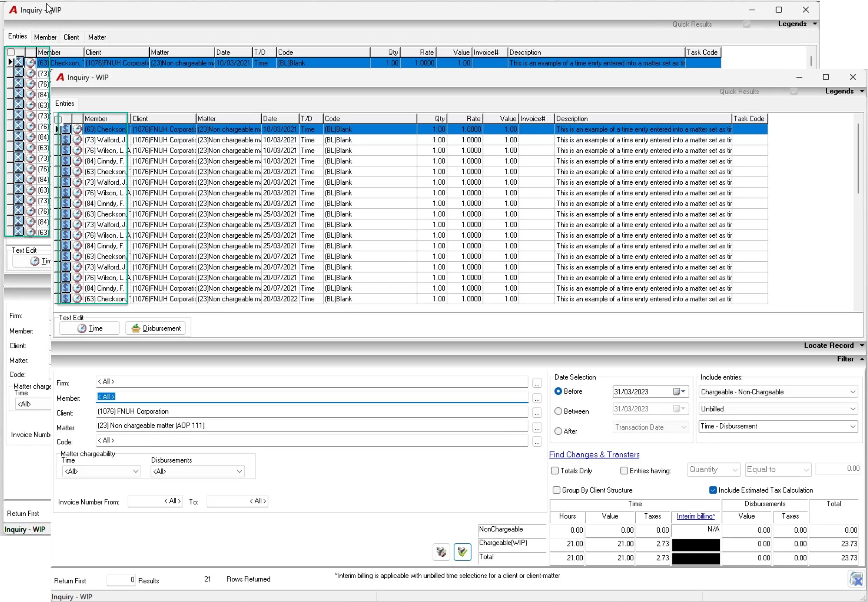Click clock icon in (76) Wilson 10/03/2021 row

pyautogui.click(x=77, y=150)
